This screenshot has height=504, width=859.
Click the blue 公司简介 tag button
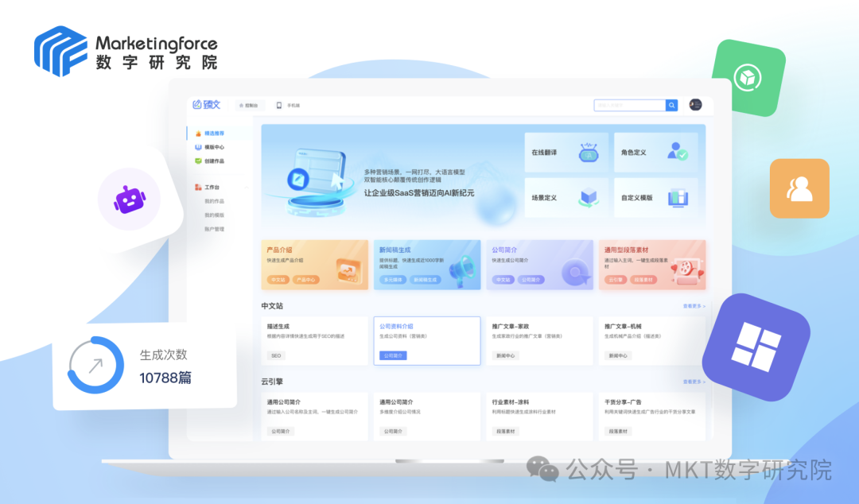393,355
